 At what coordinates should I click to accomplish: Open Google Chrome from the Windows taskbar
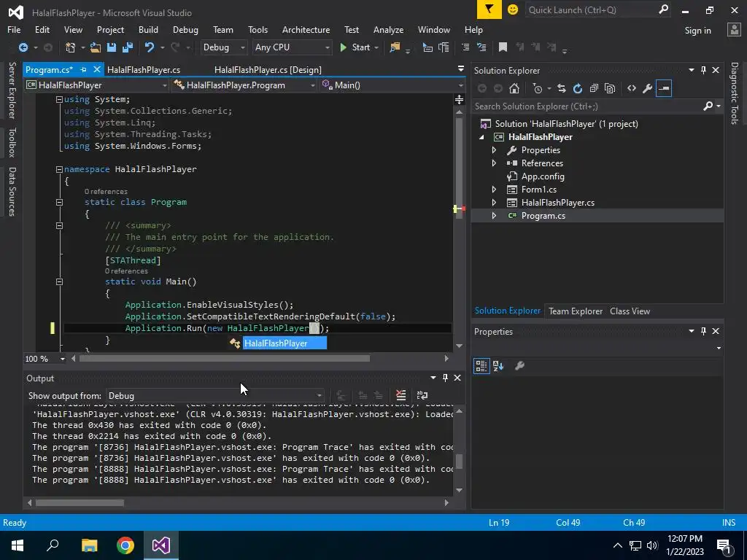pos(125,545)
